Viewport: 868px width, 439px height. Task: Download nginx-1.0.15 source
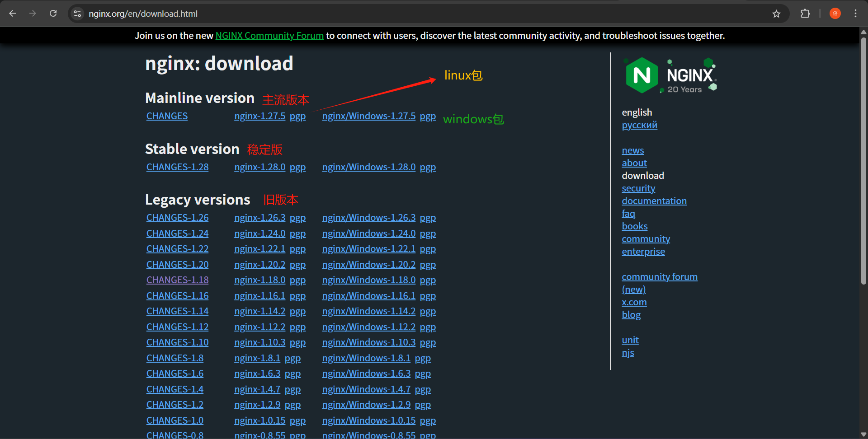[260, 420]
